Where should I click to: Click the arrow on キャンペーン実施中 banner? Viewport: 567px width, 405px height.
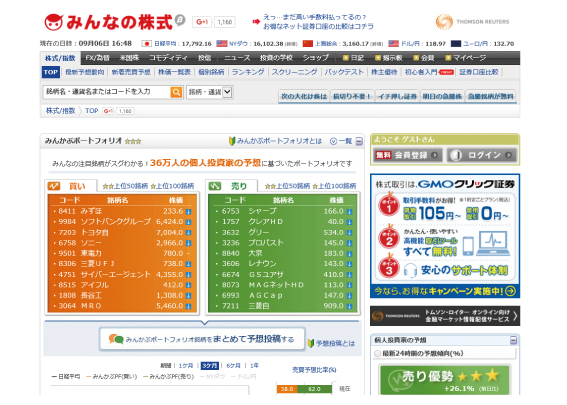(x=511, y=291)
